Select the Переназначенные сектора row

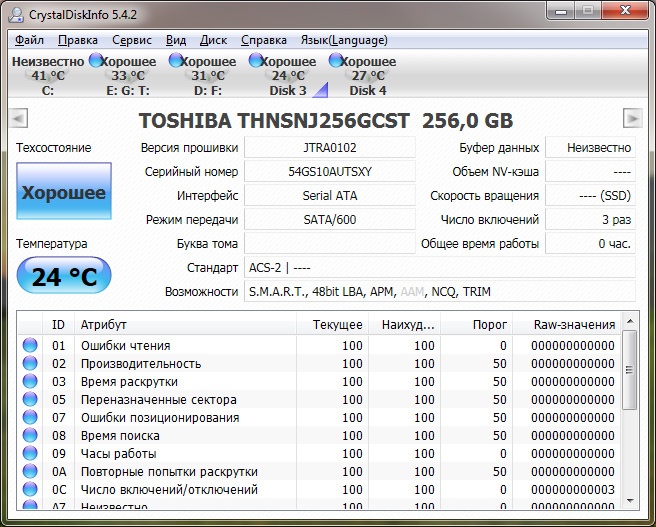(x=319, y=399)
